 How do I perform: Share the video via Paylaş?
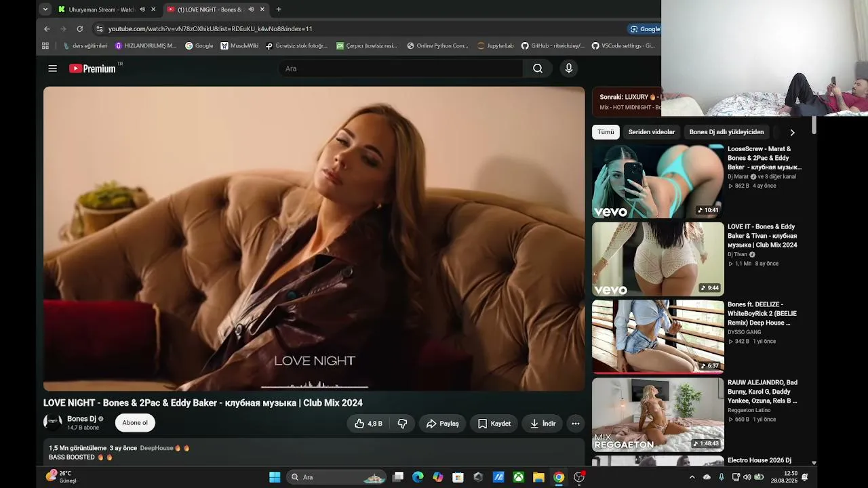(x=442, y=424)
